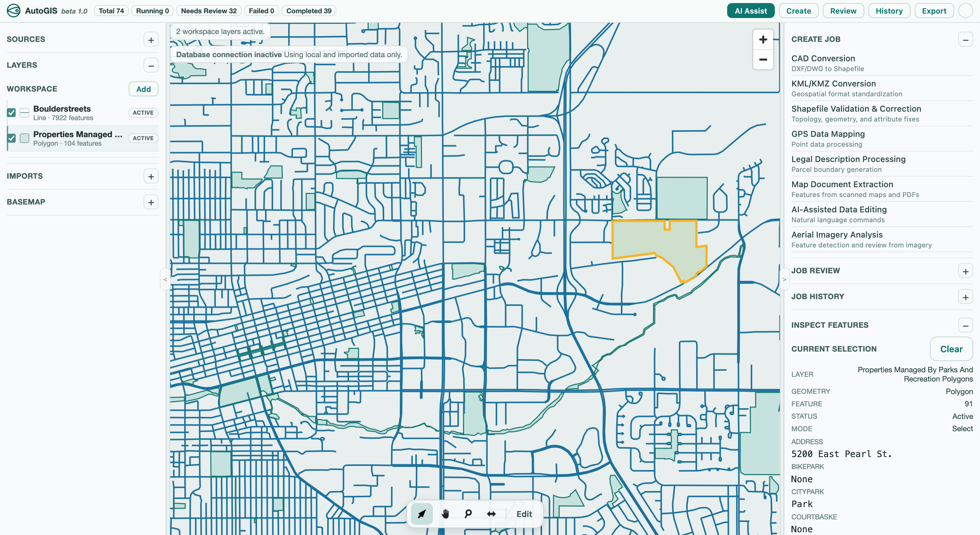Open AI-Assisted Data Editing job

[x=881, y=214]
